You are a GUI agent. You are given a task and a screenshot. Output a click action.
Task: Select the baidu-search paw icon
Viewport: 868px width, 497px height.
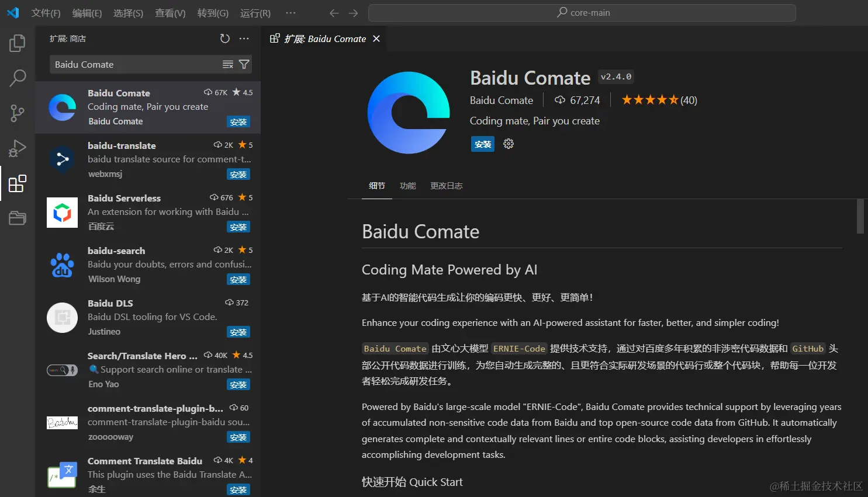[63, 265]
